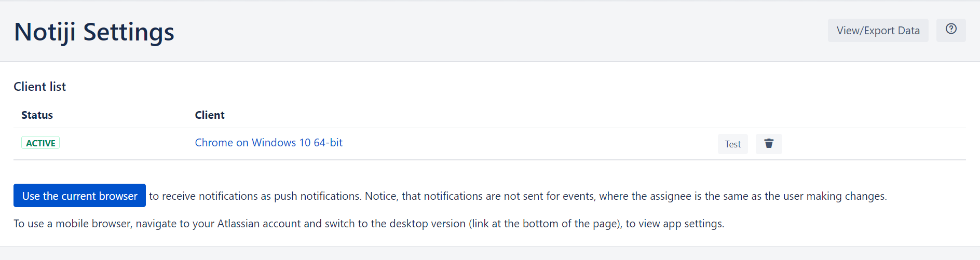The width and height of the screenshot is (980, 260).
Task: Open the help question mark icon
Action: click(x=951, y=30)
